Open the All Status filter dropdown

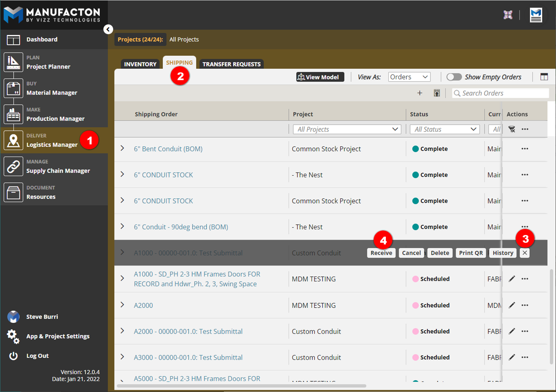[x=444, y=129]
